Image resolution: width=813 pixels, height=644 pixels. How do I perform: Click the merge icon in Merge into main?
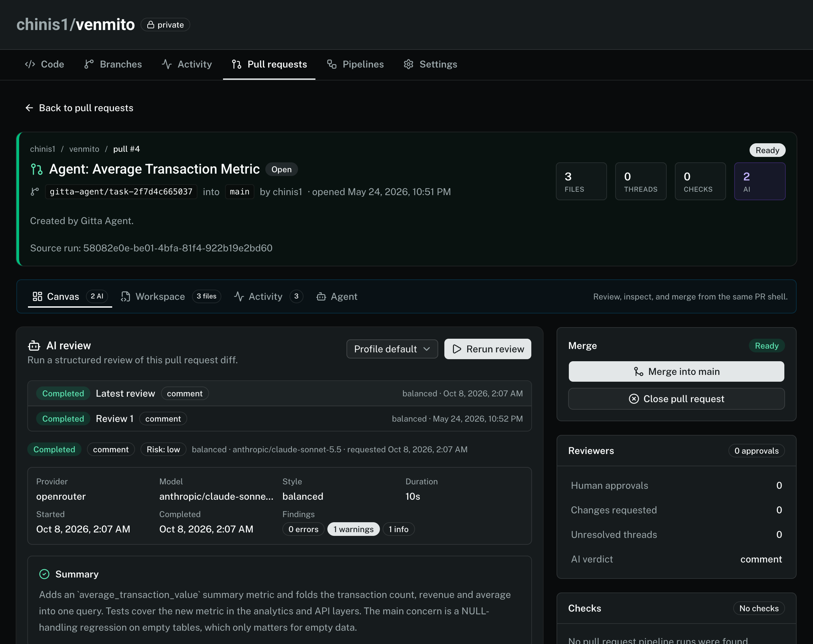(638, 372)
